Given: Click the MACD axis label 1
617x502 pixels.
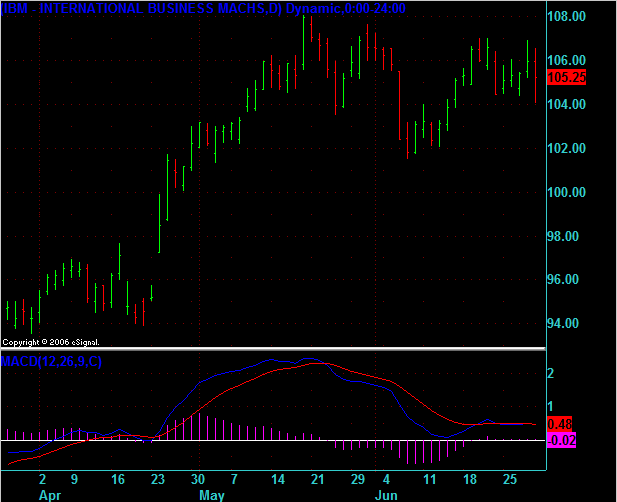Looking at the screenshot, I should pyautogui.click(x=550, y=406).
